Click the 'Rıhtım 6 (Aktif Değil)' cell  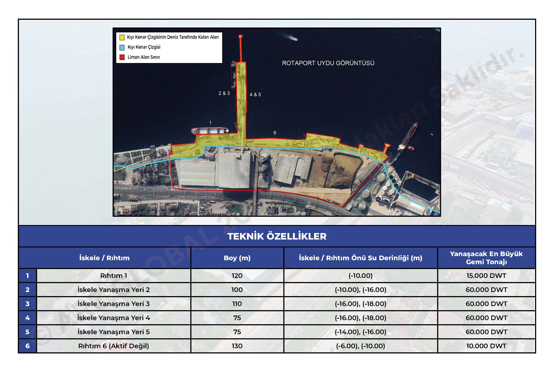114,346
